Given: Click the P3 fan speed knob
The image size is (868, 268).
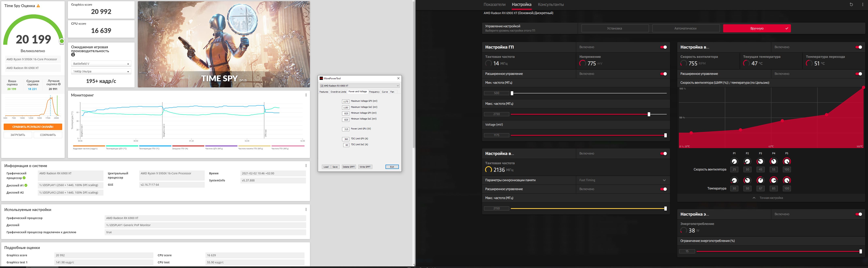Looking at the screenshot, I should coord(761,161).
